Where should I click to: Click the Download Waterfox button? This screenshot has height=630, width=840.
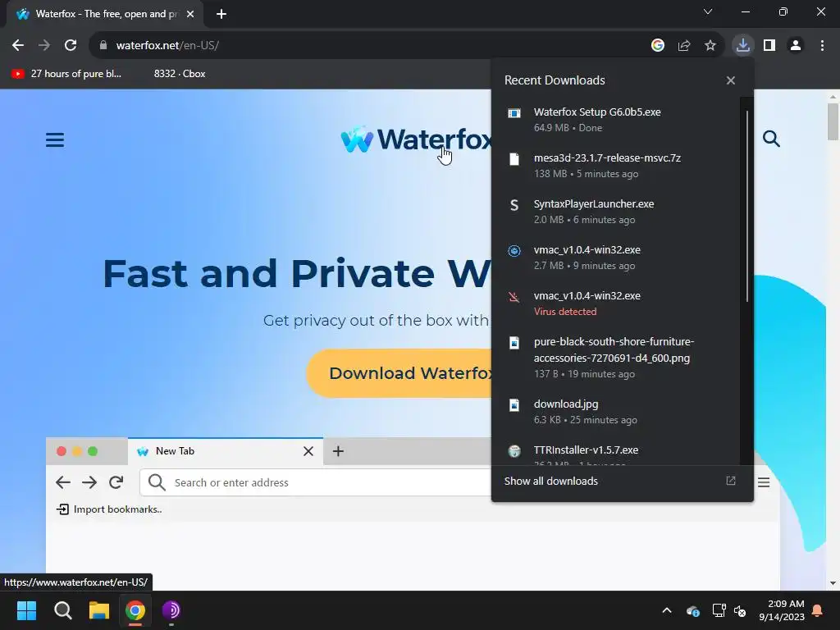click(x=399, y=373)
